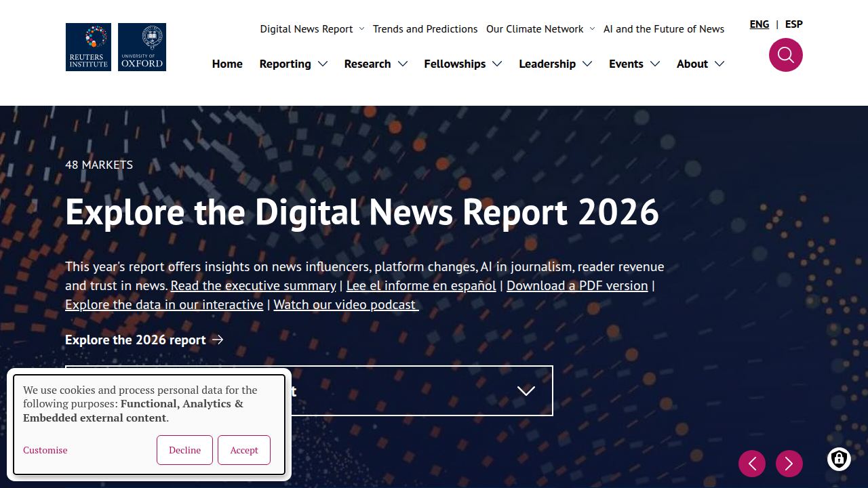Open the Events menu item
Screen dimensions: 868x488
[626, 64]
